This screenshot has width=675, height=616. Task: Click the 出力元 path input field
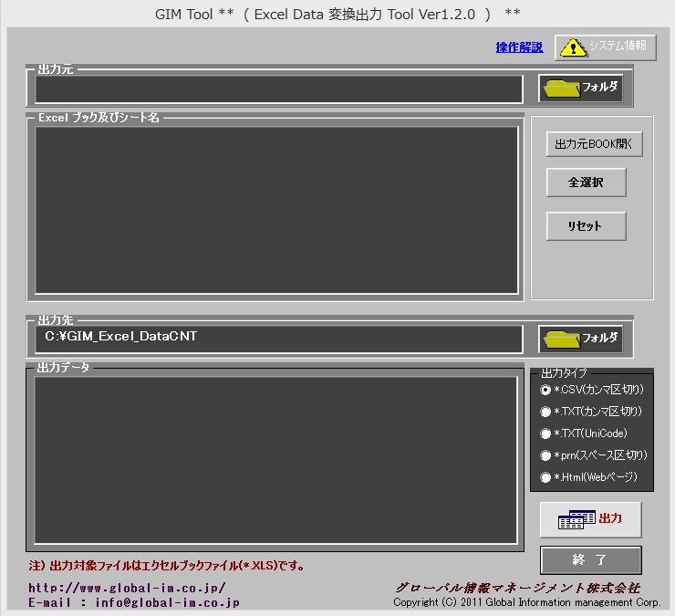(279, 89)
